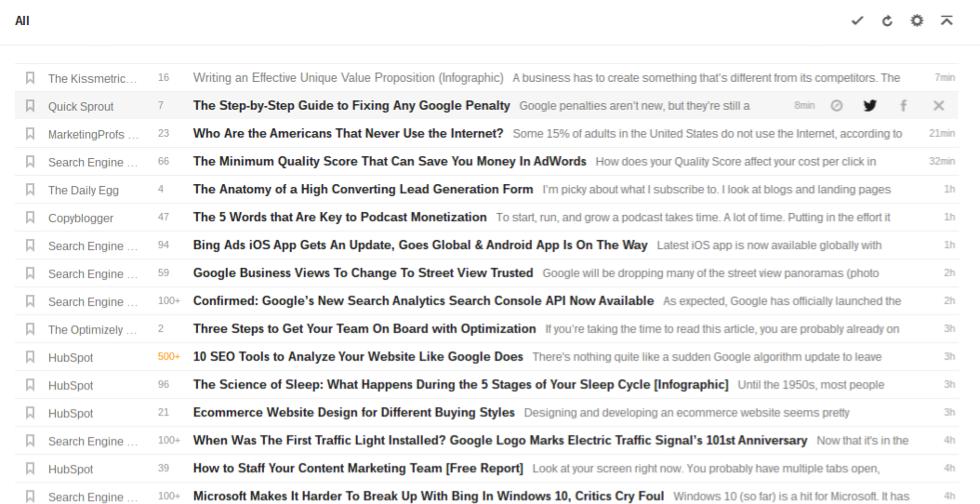The width and height of the screenshot is (980, 504).
Task: Mark all articles as read checkmark
Action: point(857,20)
